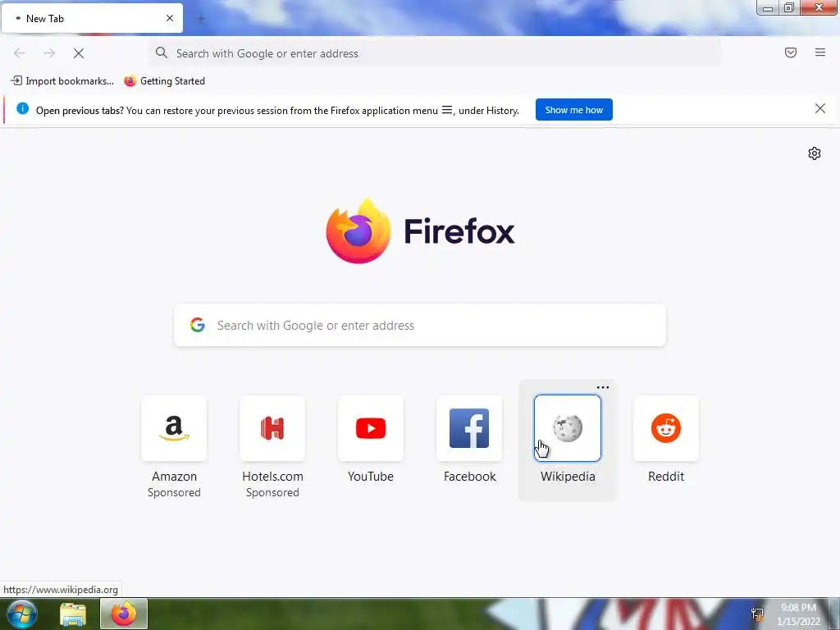The height and width of the screenshot is (630, 840).
Task: Click the system tray network icon
Action: tap(757, 614)
